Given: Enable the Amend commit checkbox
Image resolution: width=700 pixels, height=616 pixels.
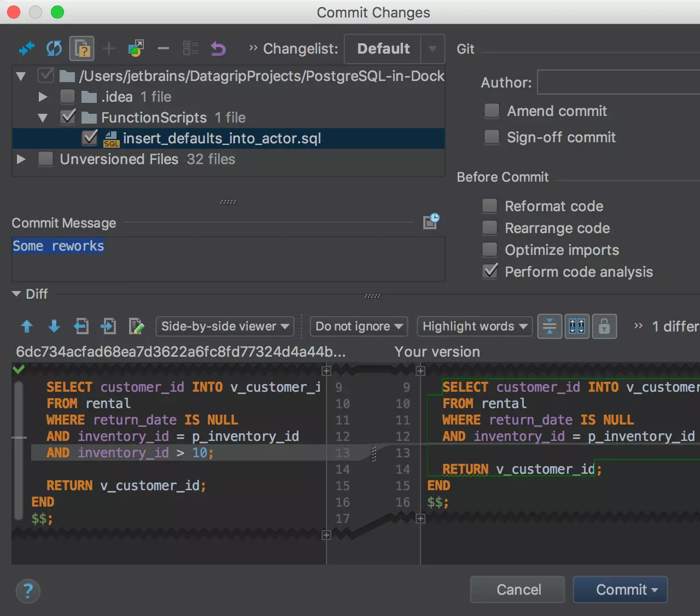Looking at the screenshot, I should 492,111.
